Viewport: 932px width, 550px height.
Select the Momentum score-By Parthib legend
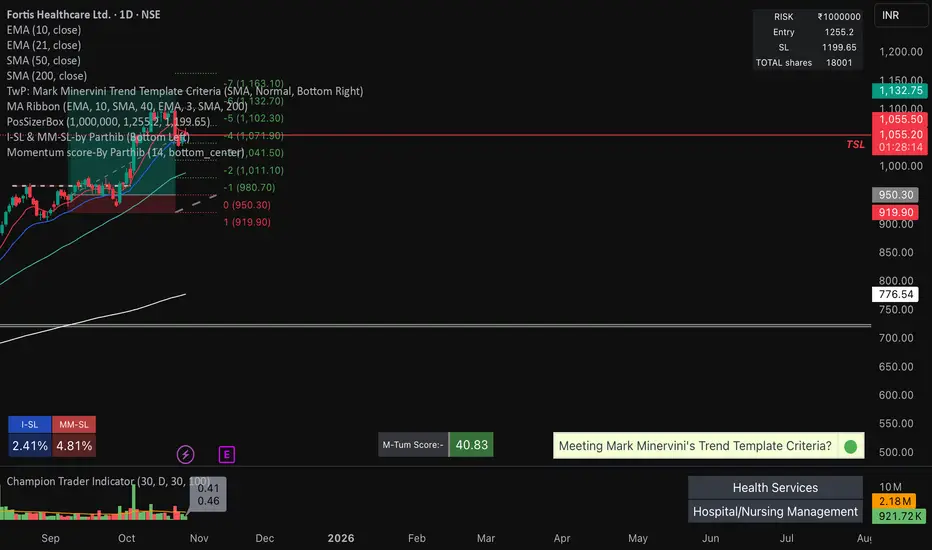click(125, 152)
